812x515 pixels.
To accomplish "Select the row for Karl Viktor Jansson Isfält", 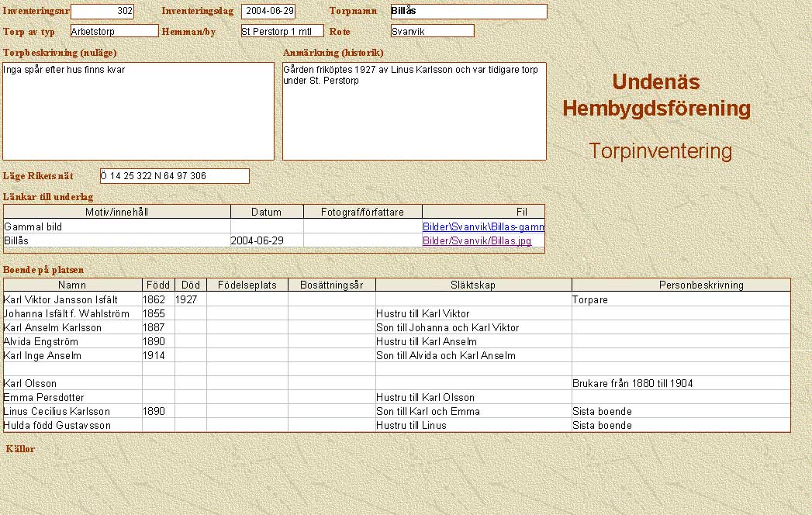I will coord(71,299).
